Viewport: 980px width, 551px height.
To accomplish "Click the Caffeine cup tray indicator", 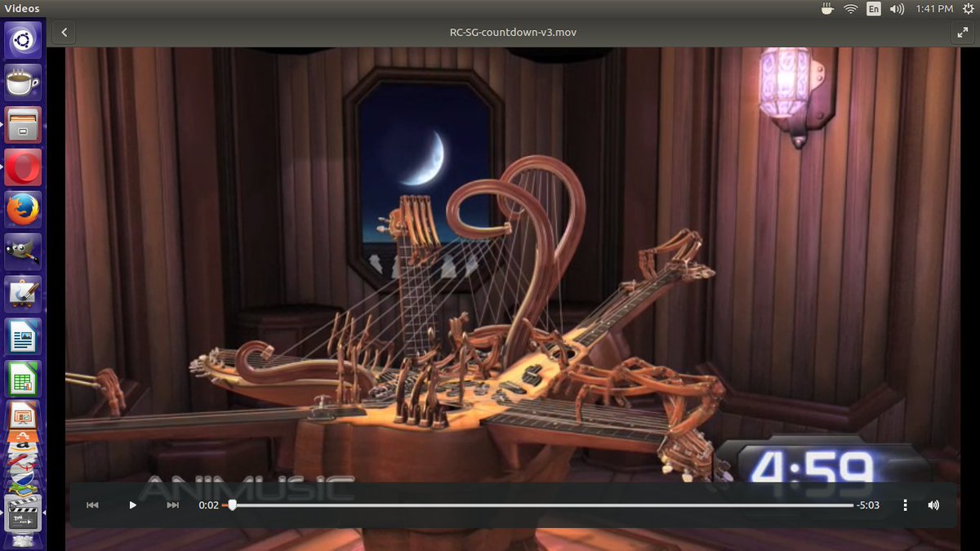I will (x=826, y=9).
